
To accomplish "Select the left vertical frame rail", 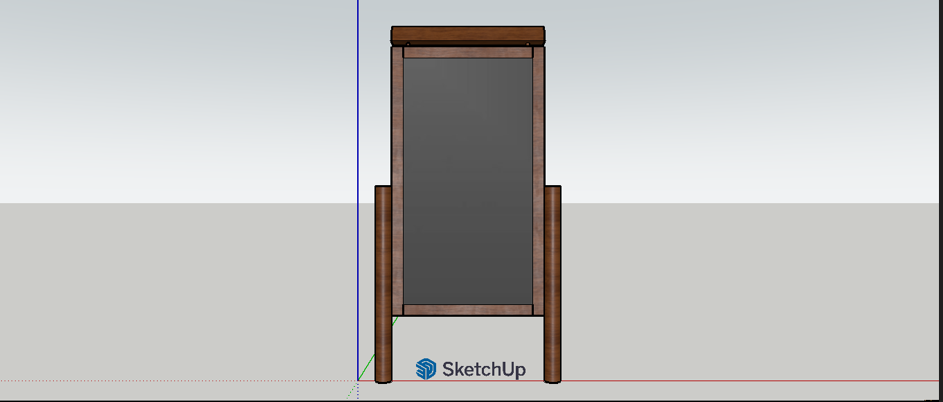I will point(398,181).
